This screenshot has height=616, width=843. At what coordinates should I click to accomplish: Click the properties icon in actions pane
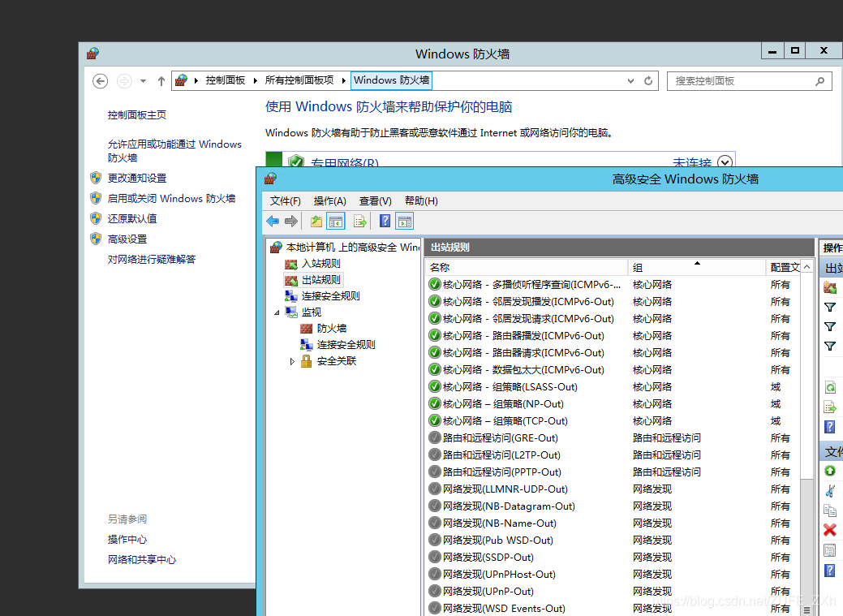[x=830, y=550]
